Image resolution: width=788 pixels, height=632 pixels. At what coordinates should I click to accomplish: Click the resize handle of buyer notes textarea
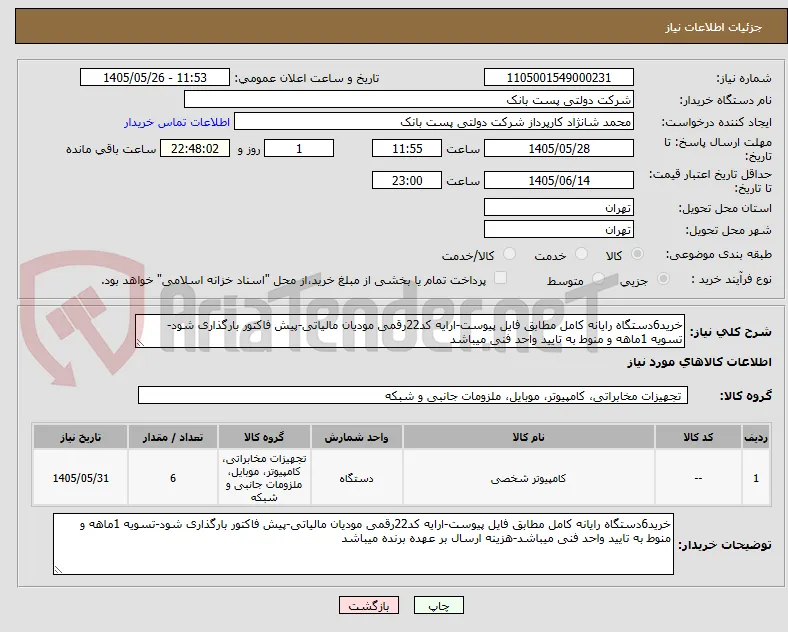(x=58, y=570)
